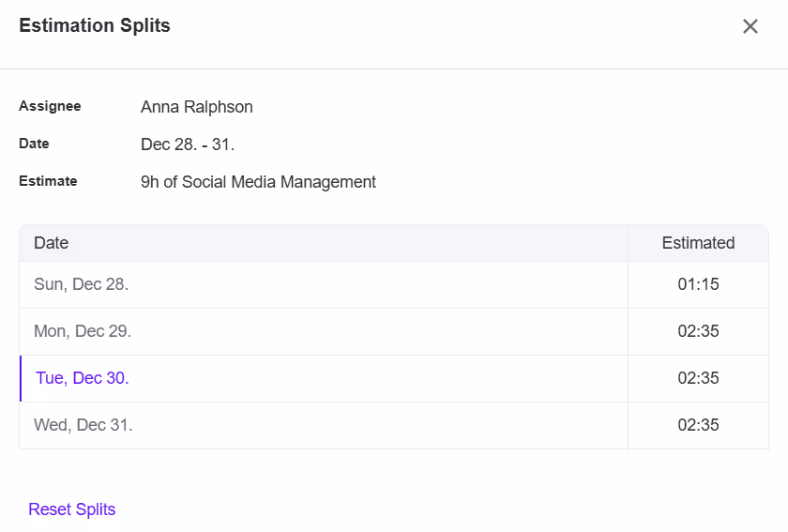Click the date range Dec 28. - 31.
Viewport: 788px width, 532px height.
(188, 144)
